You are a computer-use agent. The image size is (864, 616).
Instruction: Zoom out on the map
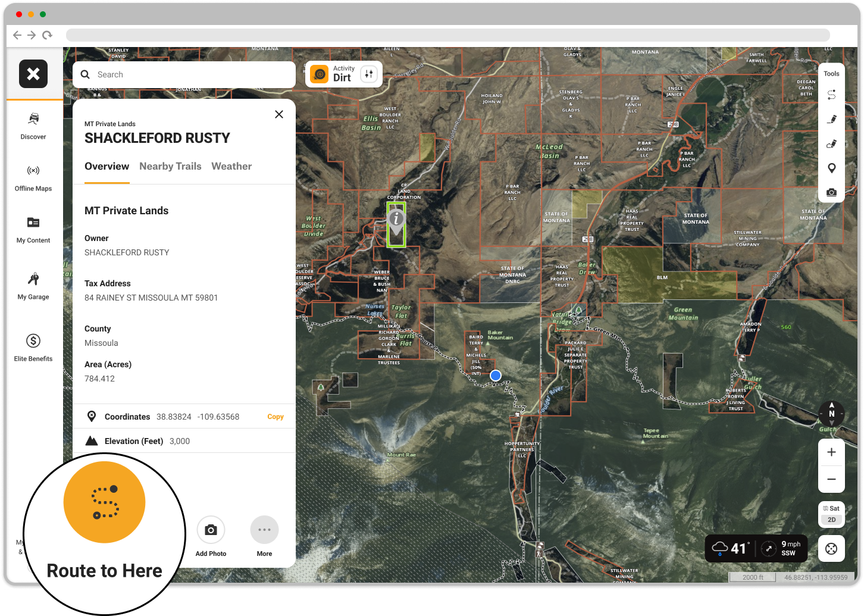[x=831, y=479]
